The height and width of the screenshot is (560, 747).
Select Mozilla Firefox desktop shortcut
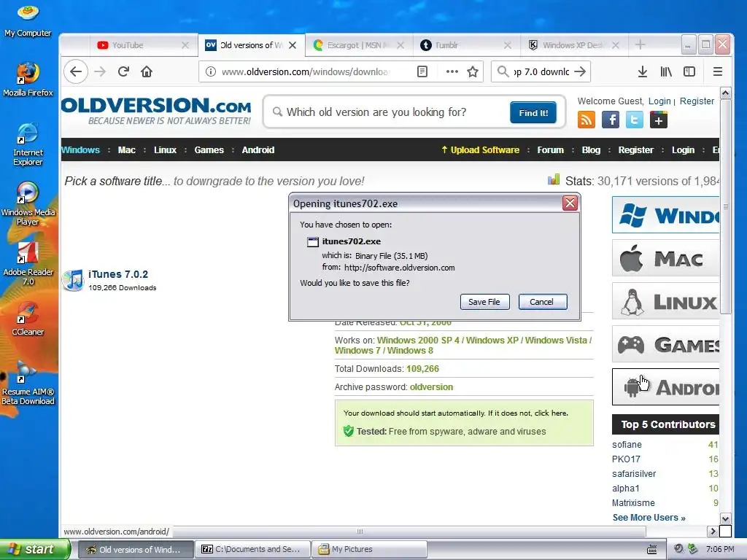[x=28, y=79]
